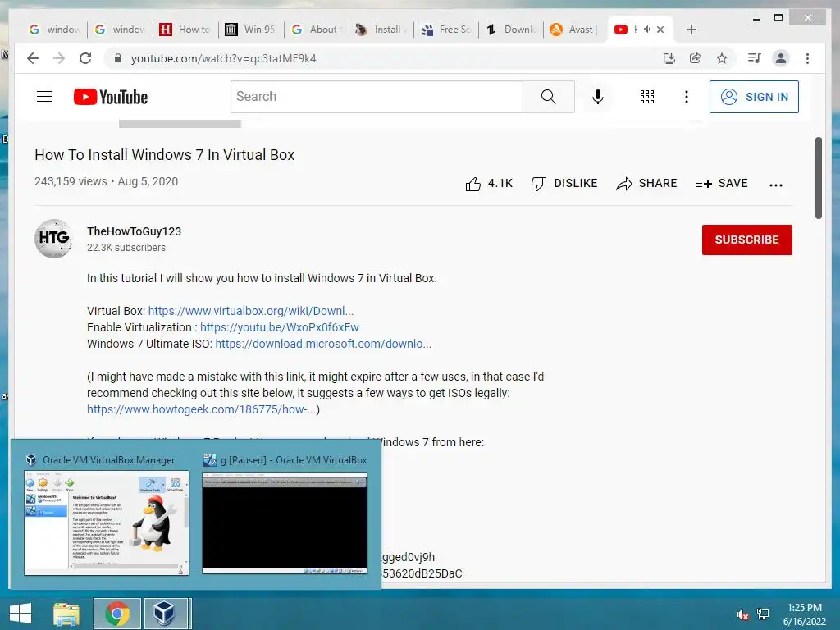The image size is (840, 630).
Task: Open YouTube settings three-dot menu
Action: click(x=687, y=97)
